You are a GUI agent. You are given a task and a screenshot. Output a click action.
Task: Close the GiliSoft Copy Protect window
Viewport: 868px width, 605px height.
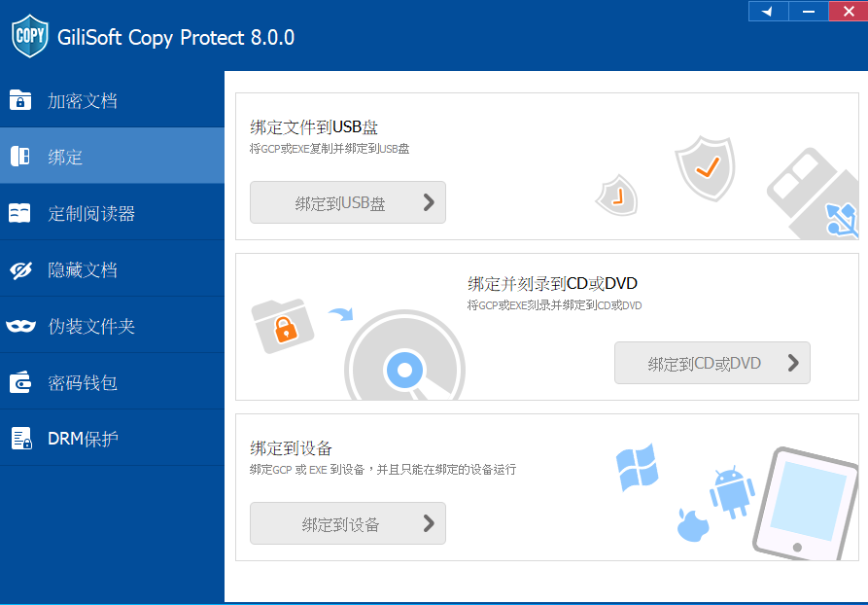tap(848, 11)
